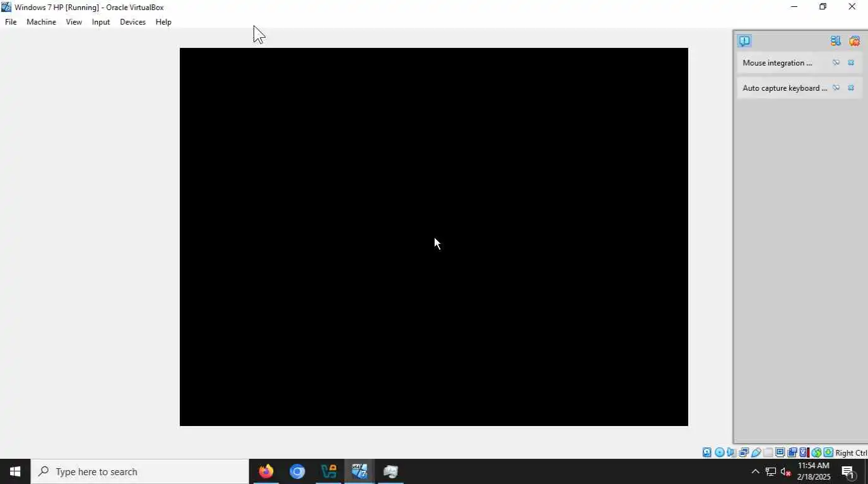Open the taskbar clock and calendar
Image resolution: width=868 pixels, height=484 pixels.
814,471
